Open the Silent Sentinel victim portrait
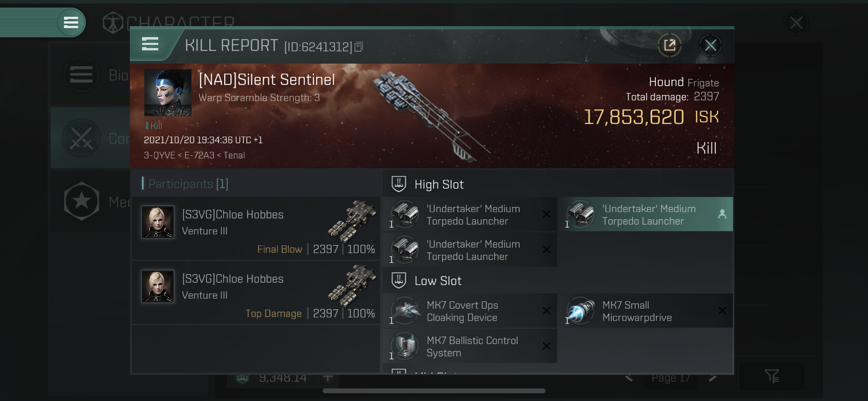Viewport: 868px width, 401px height. tap(168, 93)
